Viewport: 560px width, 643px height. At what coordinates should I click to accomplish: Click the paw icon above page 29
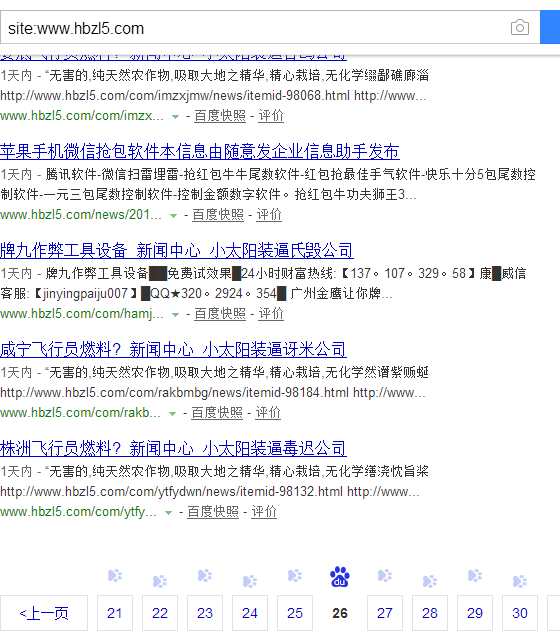pos(475,576)
